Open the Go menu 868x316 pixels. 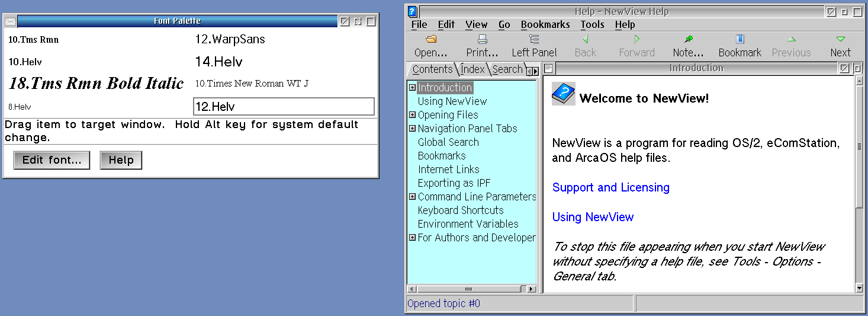point(504,24)
